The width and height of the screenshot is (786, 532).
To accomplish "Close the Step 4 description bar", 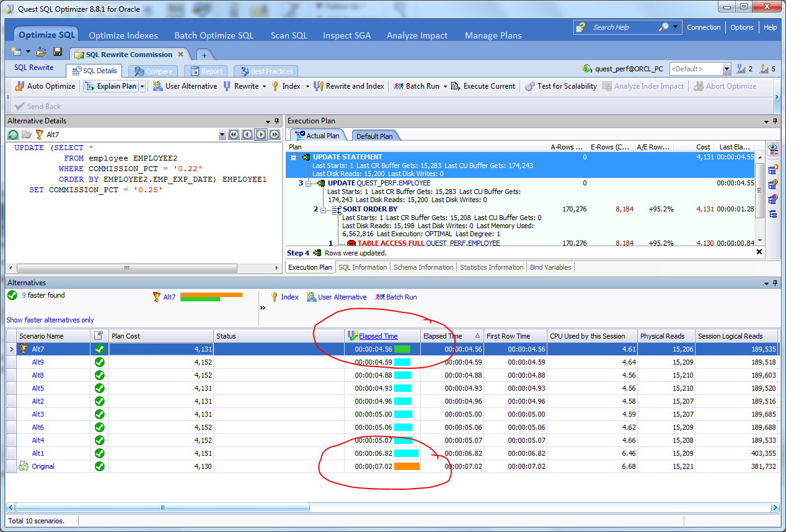I will [760, 252].
